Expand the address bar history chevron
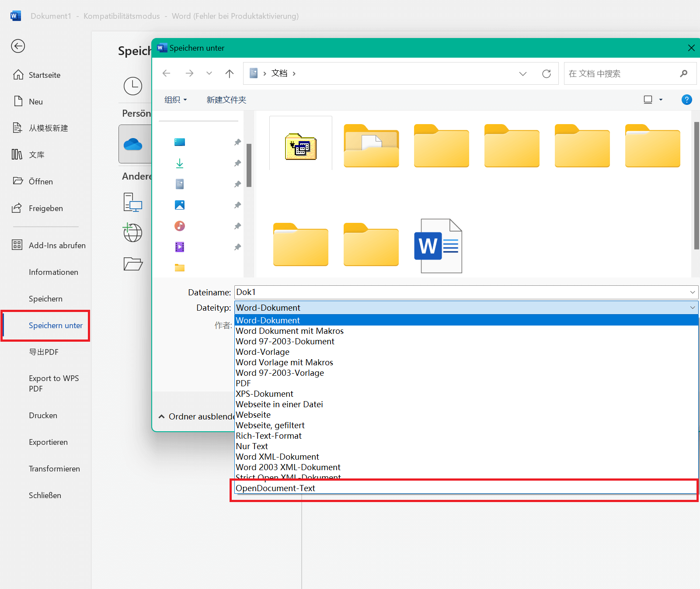This screenshot has height=589, width=700. 522,73
